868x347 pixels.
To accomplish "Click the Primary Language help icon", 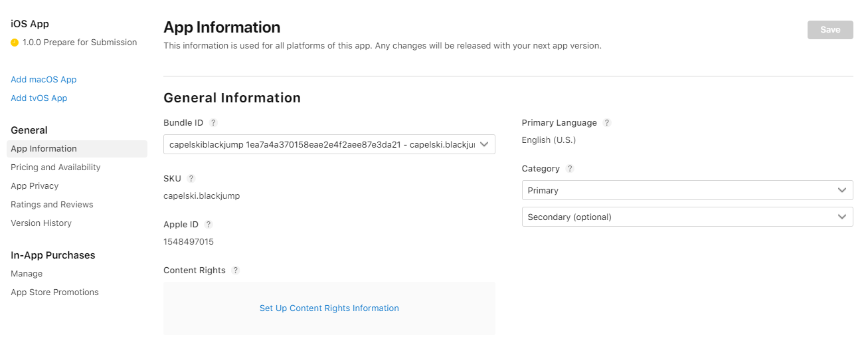I will 607,123.
